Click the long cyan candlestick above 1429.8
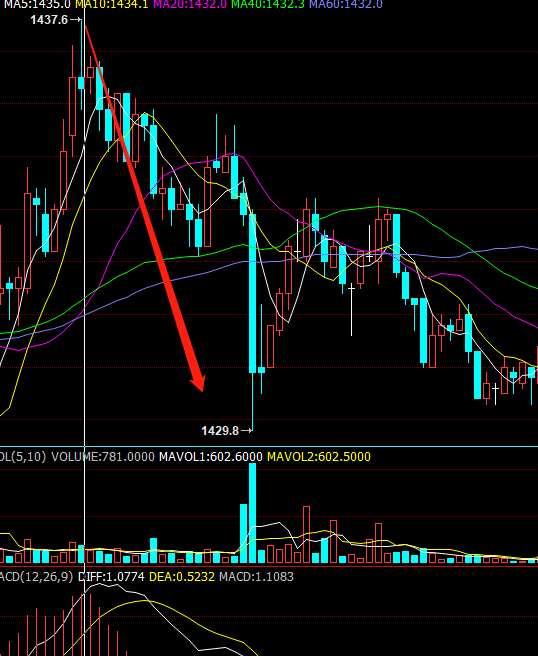This screenshot has height=656, width=538. pyautogui.click(x=252, y=293)
